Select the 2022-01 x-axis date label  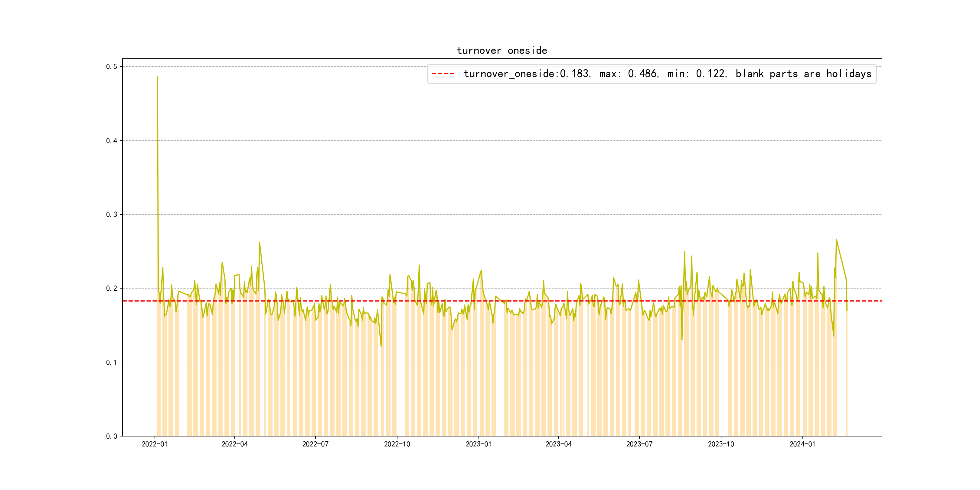155,444
